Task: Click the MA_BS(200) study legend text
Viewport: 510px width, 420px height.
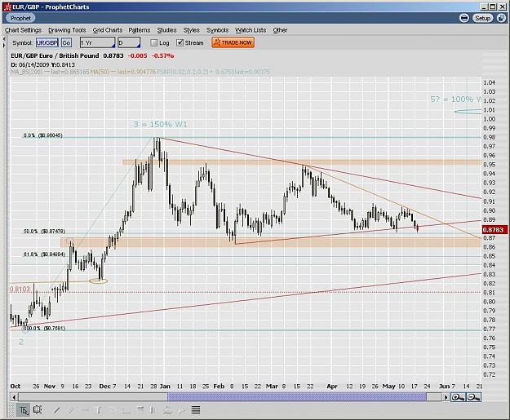Action: 50,72
